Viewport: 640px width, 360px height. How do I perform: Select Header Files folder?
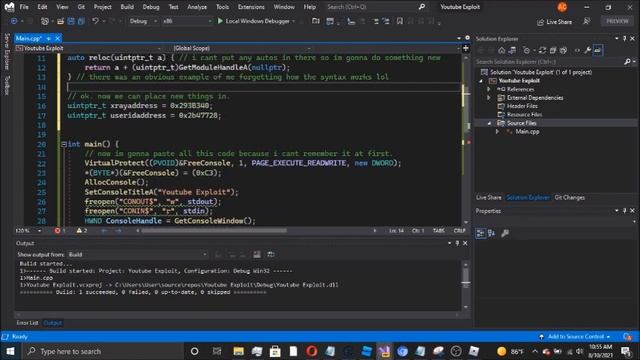point(522,106)
